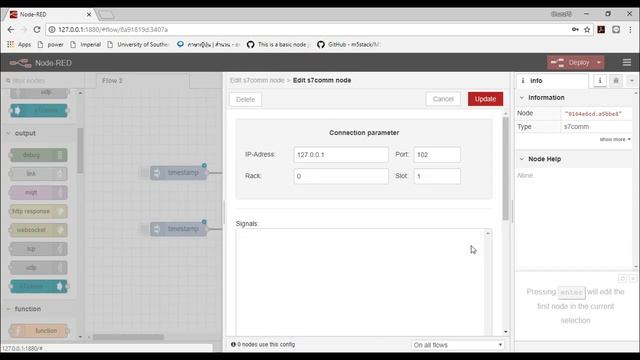Select the Node-RED browser tab
Viewport: 640px width, 360px height.
[50, 14]
